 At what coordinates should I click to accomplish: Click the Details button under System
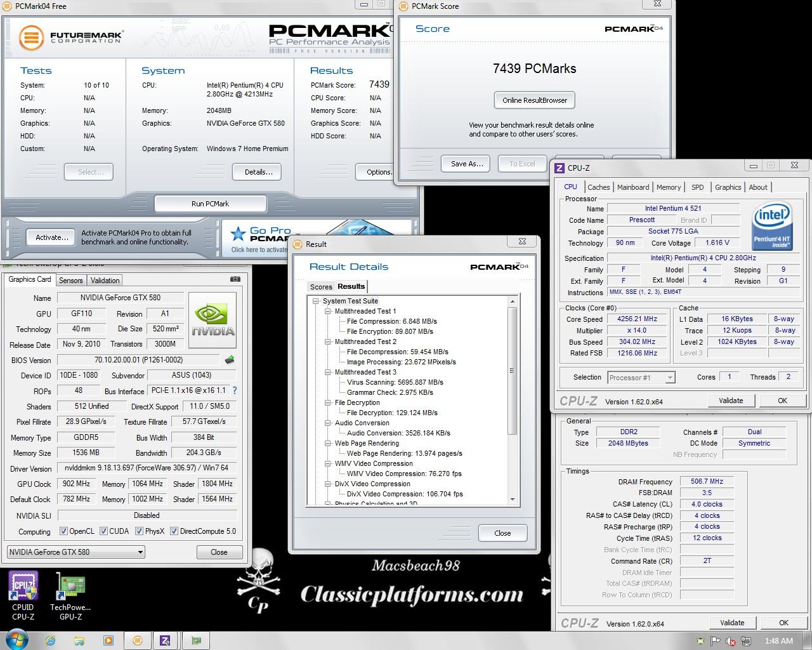(x=258, y=172)
